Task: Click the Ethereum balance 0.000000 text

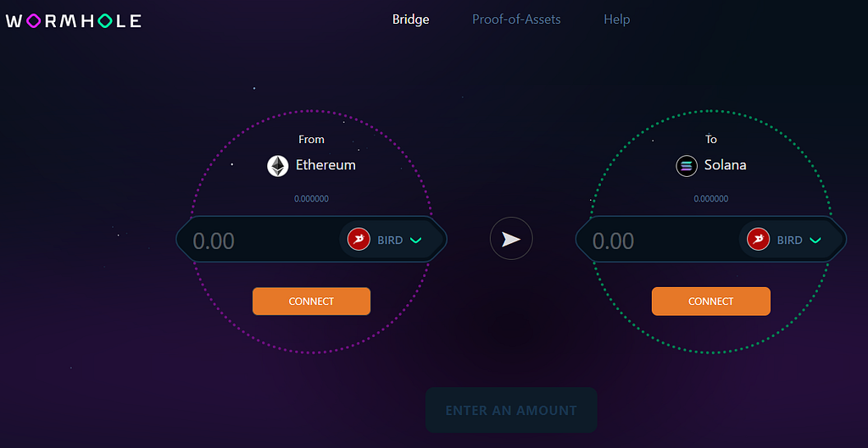Action: click(x=311, y=199)
